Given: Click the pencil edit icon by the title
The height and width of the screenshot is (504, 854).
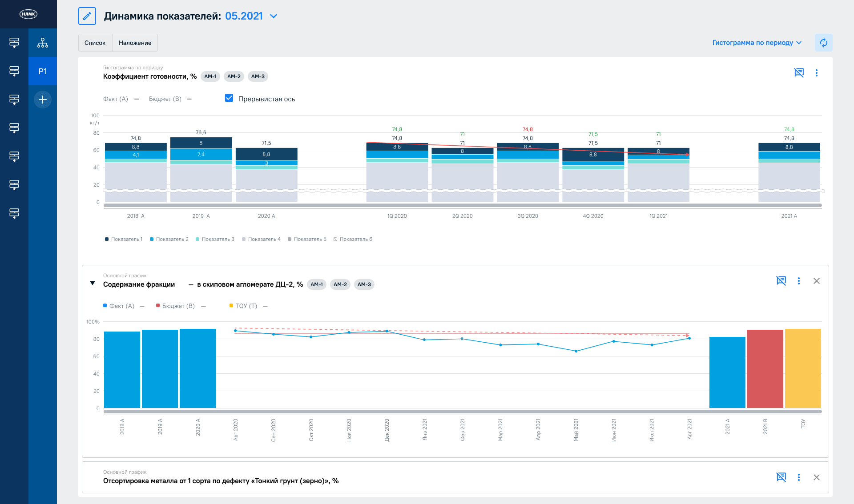Looking at the screenshot, I should point(87,16).
